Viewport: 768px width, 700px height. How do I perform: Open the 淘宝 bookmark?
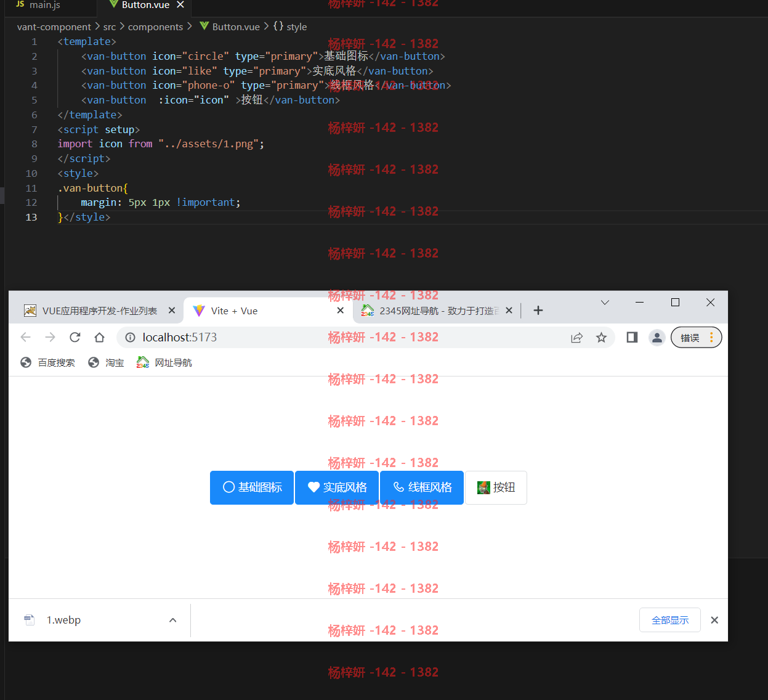tap(107, 363)
